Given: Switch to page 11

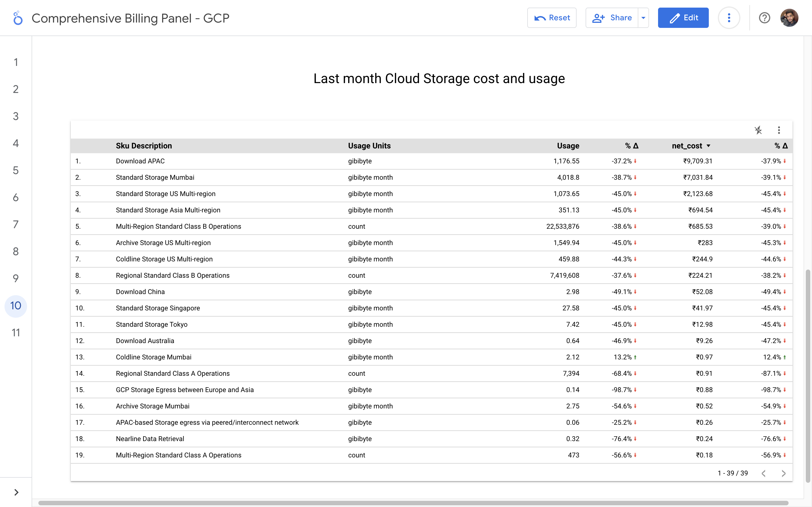Looking at the screenshot, I should 16,333.
